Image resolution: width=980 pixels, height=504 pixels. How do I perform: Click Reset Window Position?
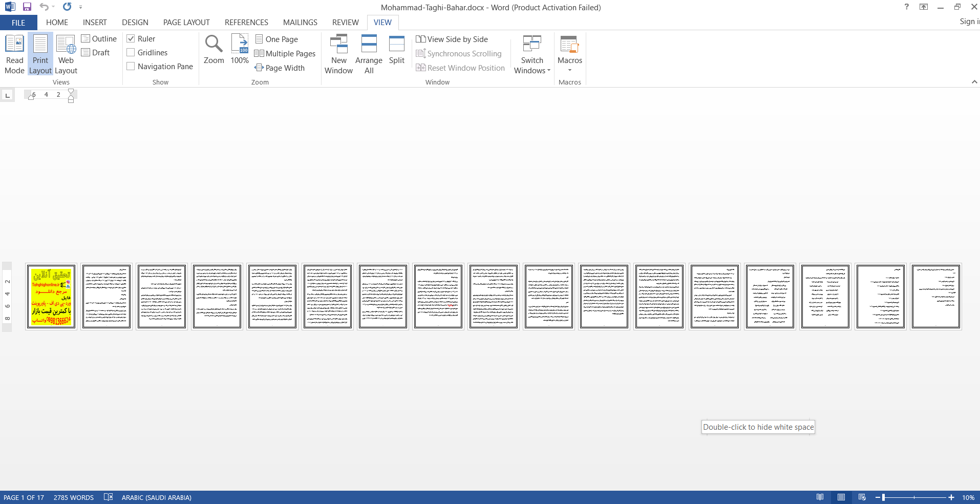pos(460,68)
